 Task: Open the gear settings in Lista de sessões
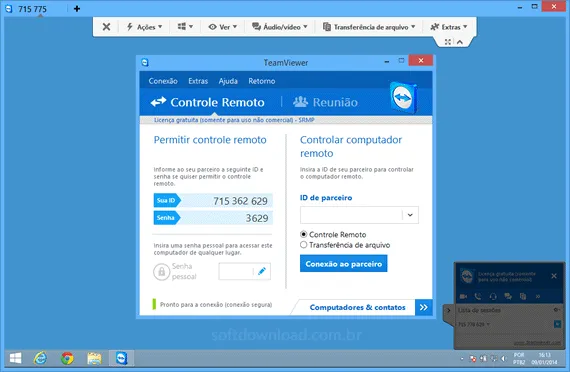pyautogui.click(x=556, y=310)
